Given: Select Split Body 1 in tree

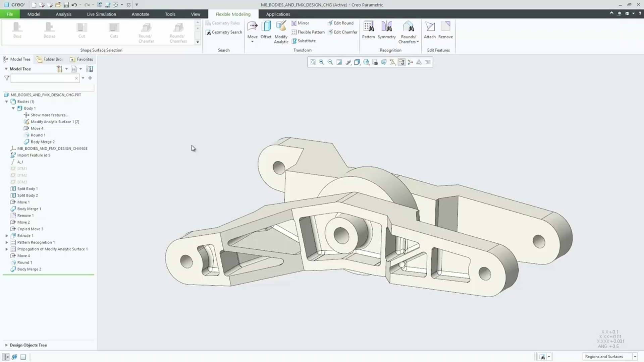Looking at the screenshot, I should pyautogui.click(x=27, y=189).
